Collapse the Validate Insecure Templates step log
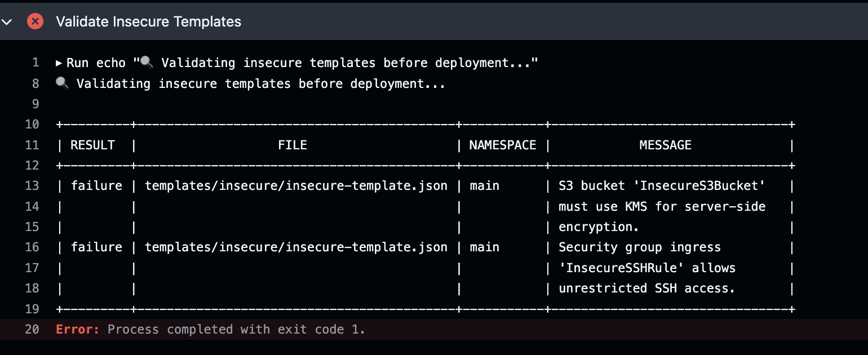Screen dimensions: 868x355 tap(8, 21)
